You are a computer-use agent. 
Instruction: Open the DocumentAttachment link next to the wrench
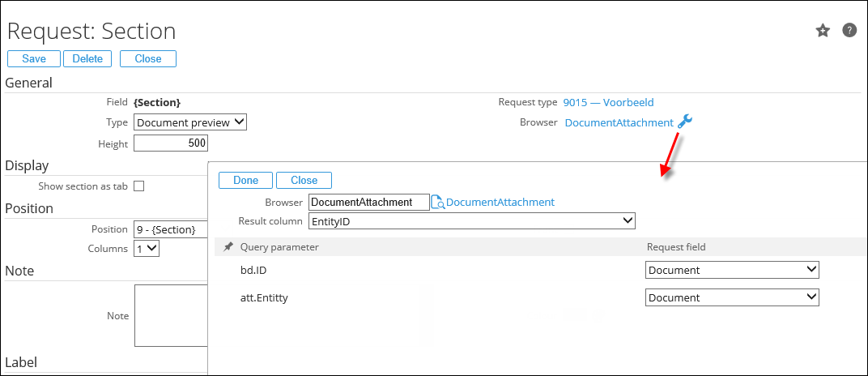[619, 123]
